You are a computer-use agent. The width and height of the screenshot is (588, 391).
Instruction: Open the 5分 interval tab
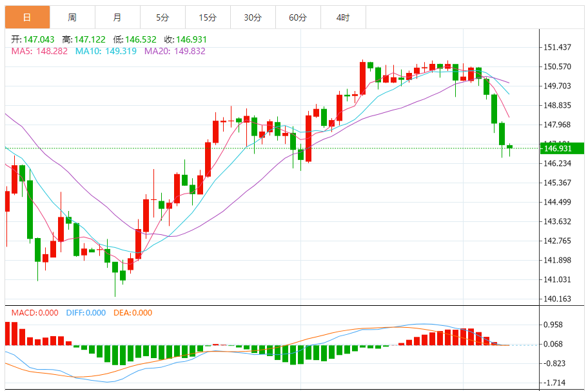[162, 17]
